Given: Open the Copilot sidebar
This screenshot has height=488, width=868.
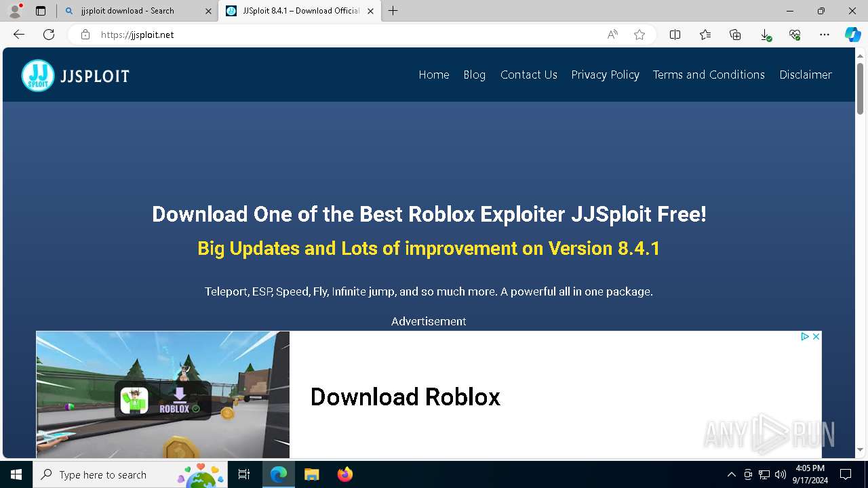Looking at the screenshot, I should coord(852,35).
